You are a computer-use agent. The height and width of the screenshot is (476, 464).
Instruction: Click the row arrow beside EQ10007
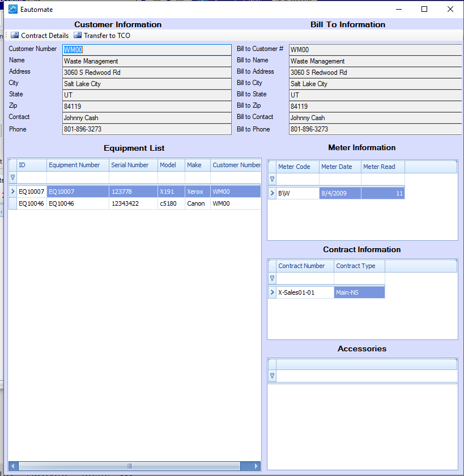pyautogui.click(x=12, y=192)
